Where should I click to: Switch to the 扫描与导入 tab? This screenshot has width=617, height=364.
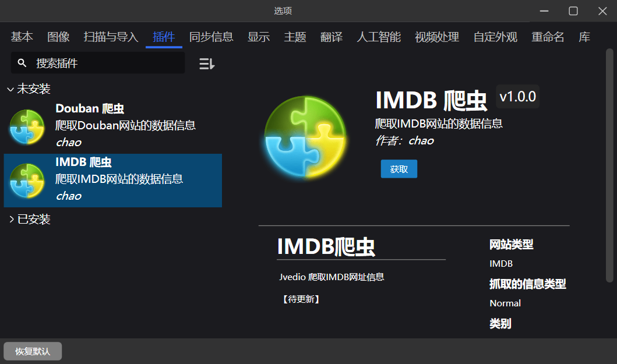[110, 36]
